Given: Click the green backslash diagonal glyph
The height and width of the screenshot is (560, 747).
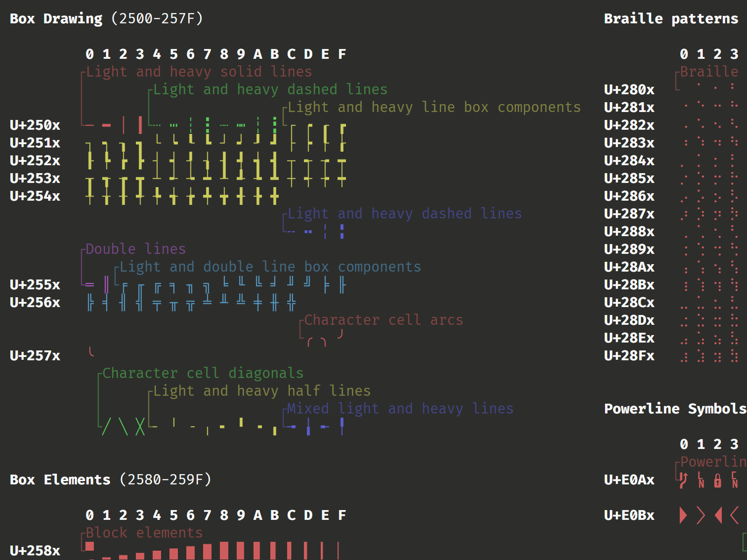Looking at the screenshot, I should [x=123, y=427].
